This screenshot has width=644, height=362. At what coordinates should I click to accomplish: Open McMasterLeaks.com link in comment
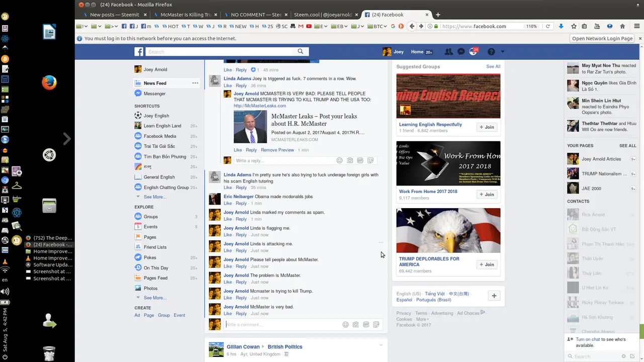click(x=260, y=106)
